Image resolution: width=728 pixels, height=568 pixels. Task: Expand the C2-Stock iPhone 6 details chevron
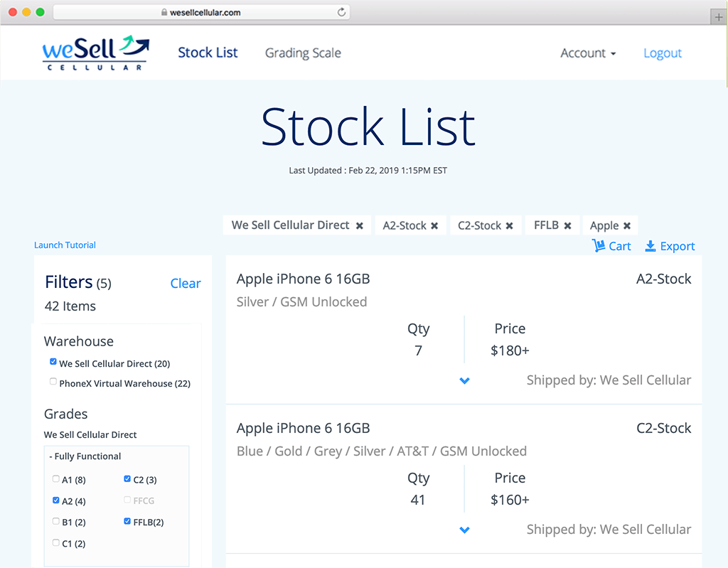click(464, 530)
